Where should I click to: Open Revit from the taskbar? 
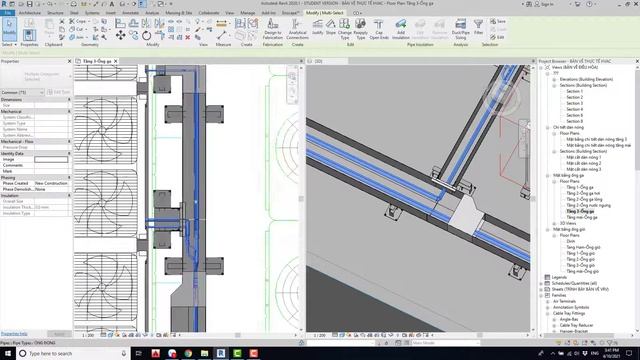[x=221, y=353]
